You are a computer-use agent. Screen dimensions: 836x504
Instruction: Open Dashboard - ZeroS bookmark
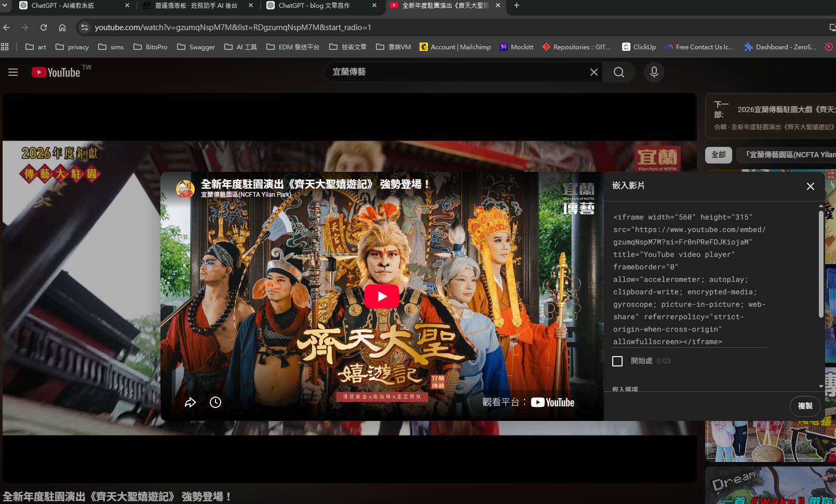pos(780,47)
